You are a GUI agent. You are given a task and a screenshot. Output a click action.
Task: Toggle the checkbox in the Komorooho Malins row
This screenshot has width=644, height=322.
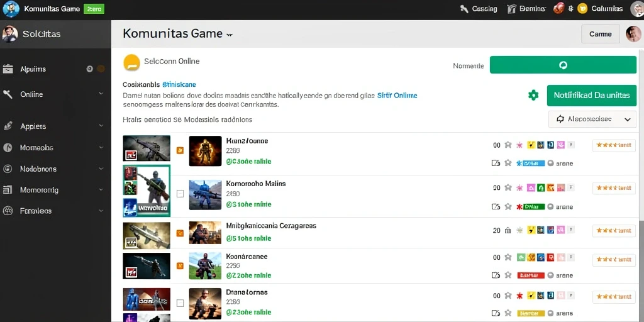(180, 194)
